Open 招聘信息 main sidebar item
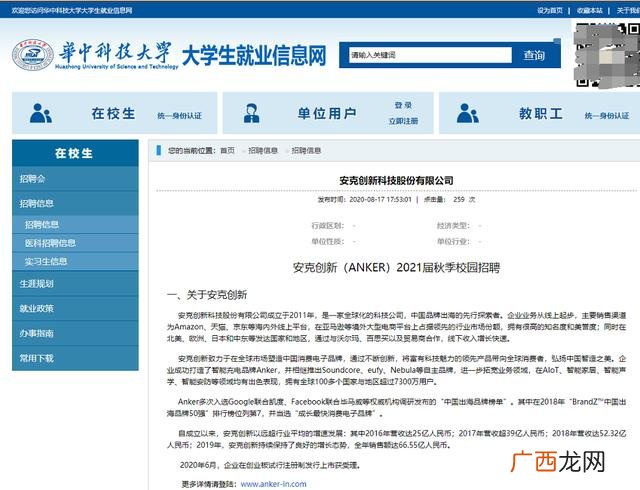 75,203
